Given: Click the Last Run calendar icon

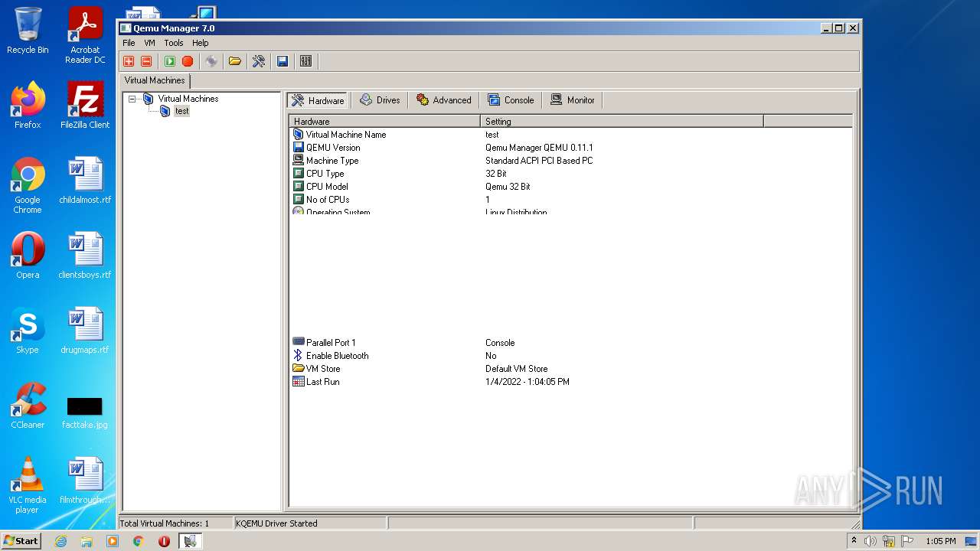Looking at the screenshot, I should (299, 381).
